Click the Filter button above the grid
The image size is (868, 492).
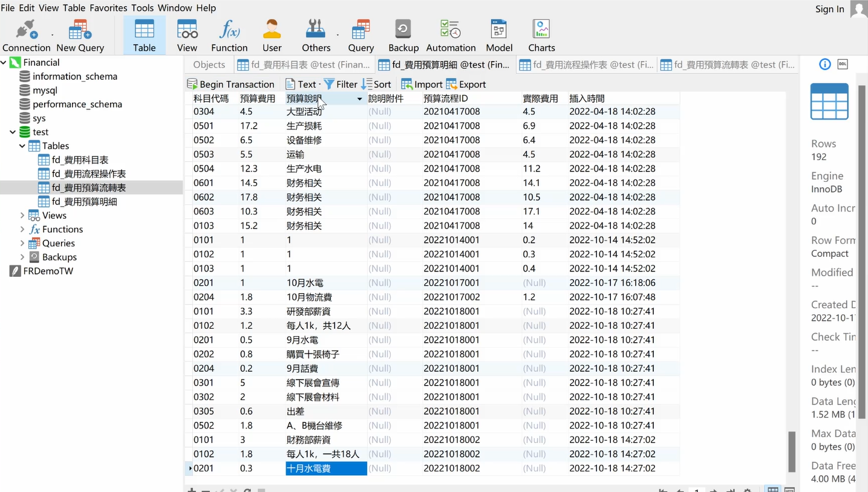341,84
